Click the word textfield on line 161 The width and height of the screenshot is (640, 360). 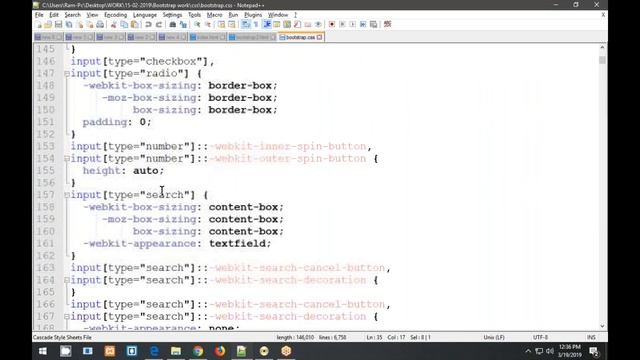(x=237, y=244)
